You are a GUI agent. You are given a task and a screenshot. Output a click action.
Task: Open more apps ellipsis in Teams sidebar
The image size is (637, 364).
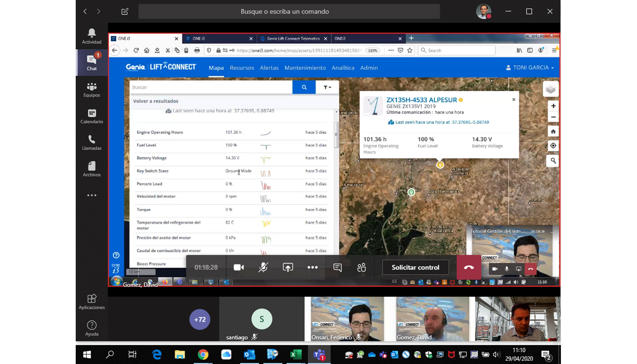coord(92,195)
